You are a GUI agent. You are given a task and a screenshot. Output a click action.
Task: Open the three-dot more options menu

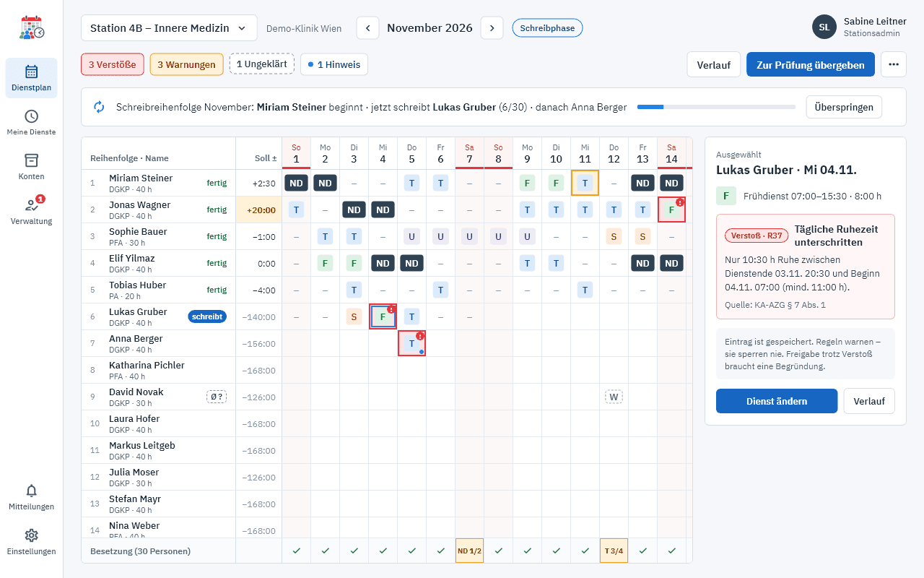pyautogui.click(x=894, y=64)
